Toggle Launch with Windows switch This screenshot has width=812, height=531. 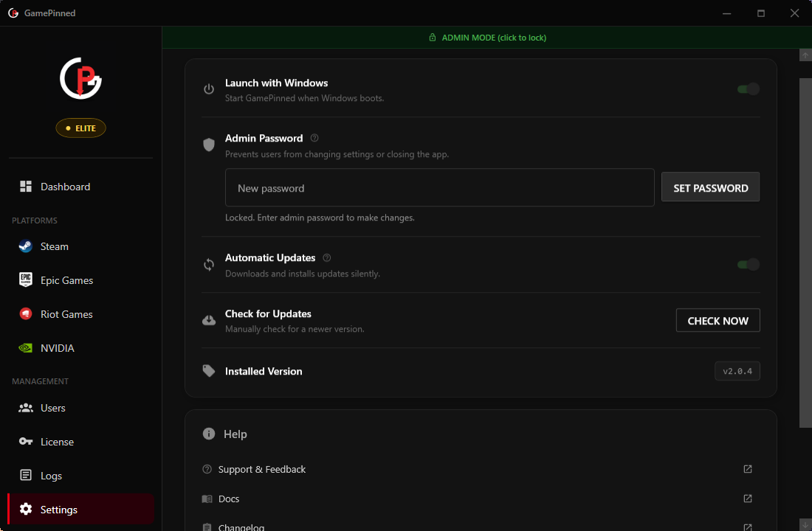749,89
